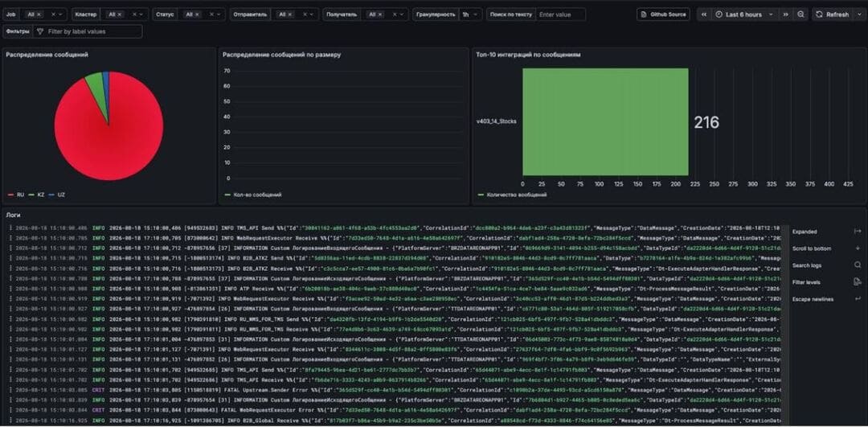Viewport: 868px width, 427px height.
Task: Focus the Поиск по тексту input field
Action: tap(560, 14)
